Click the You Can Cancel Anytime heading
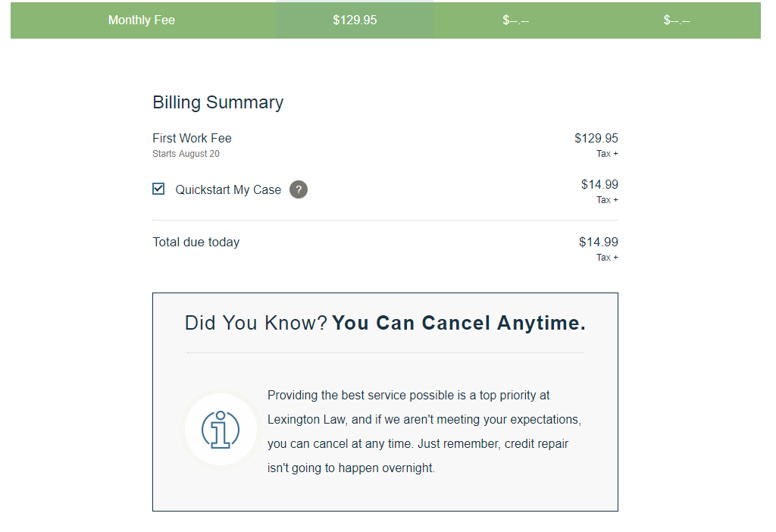 (458, 323)
